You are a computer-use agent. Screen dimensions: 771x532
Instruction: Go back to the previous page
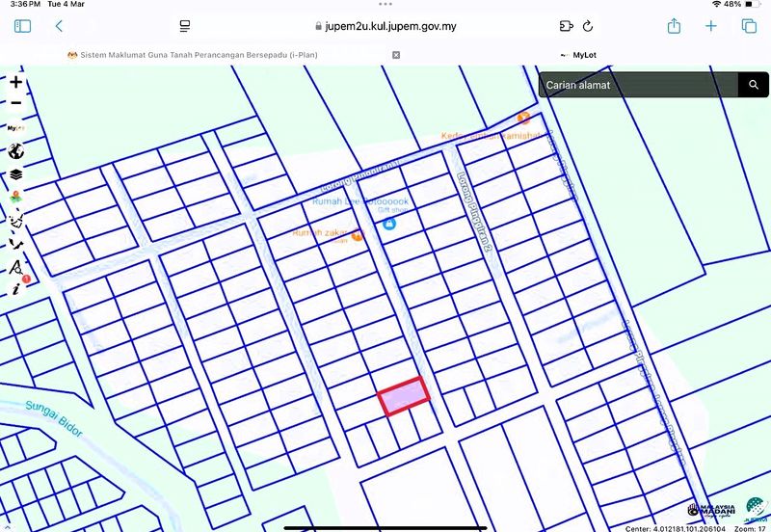59,26
